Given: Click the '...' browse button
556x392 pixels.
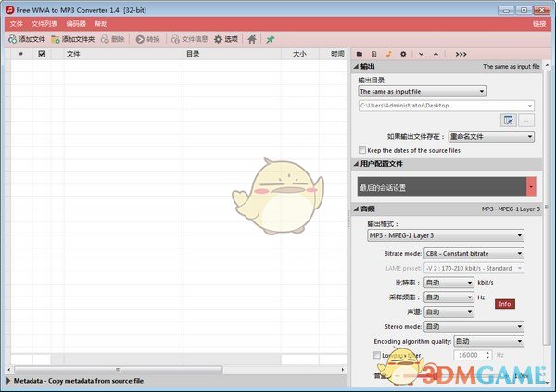Looking at the screenshot, I should click(x=526, y=120).
